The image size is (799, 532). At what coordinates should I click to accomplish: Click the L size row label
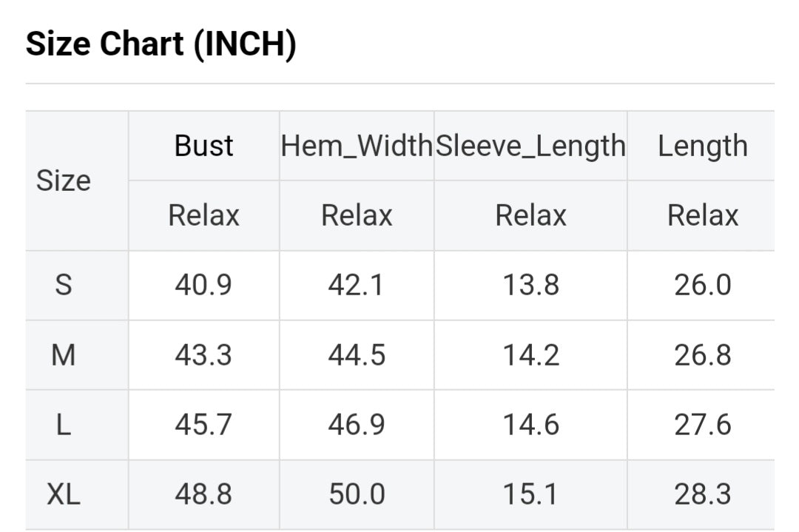[x=64, y=425]
